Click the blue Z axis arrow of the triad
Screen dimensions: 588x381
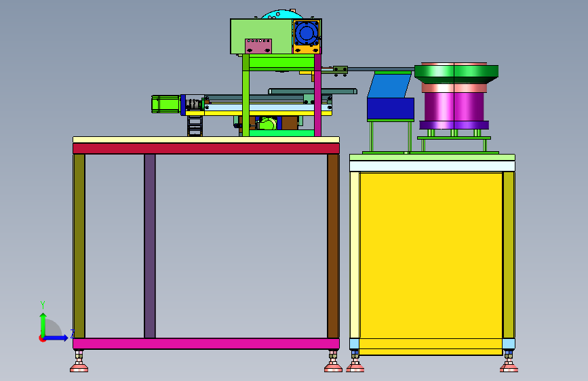coord(56,338)
